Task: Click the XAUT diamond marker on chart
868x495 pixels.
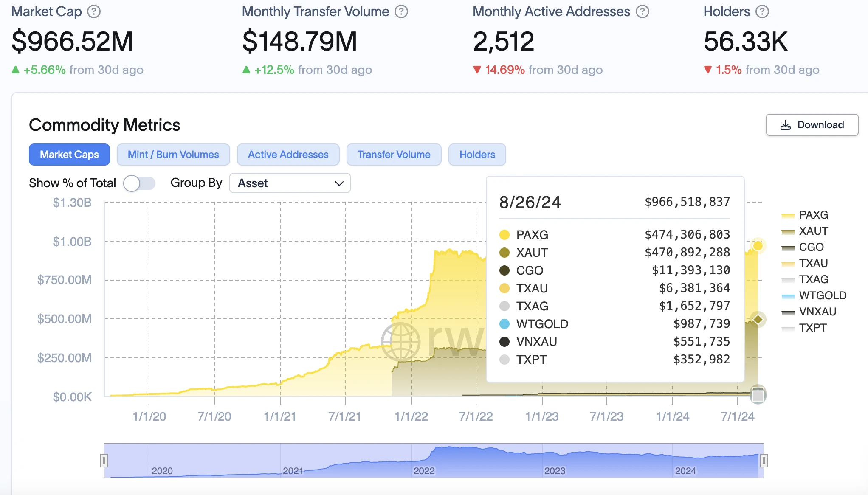Action: [x=758, y=319]
